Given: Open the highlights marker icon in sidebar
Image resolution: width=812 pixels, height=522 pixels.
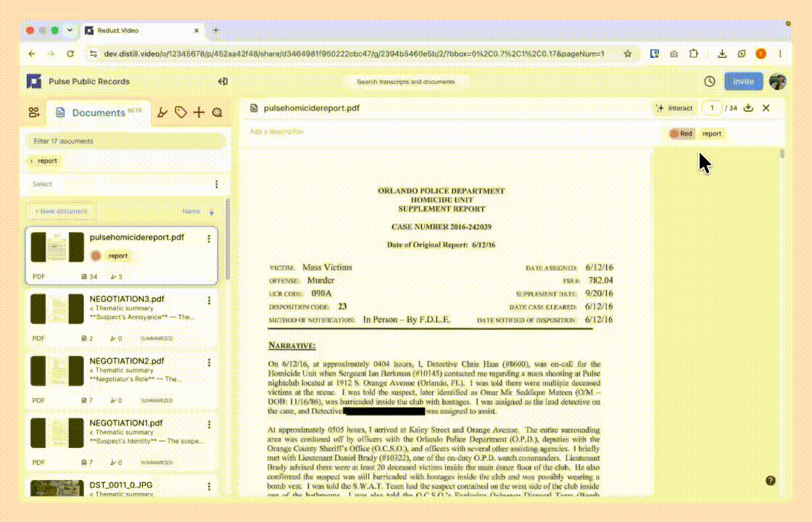Looking at the screenshot, I should click(162, 112).
